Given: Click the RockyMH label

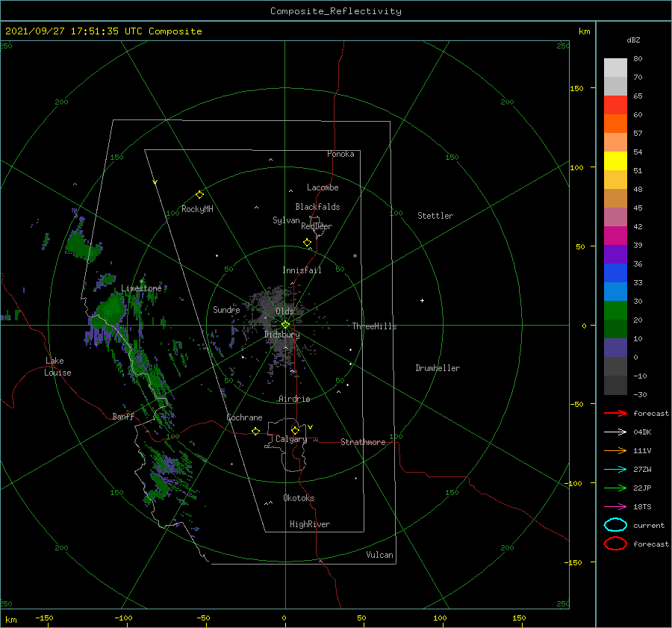Looking at the screenshot, I should (x=197, y=209).
